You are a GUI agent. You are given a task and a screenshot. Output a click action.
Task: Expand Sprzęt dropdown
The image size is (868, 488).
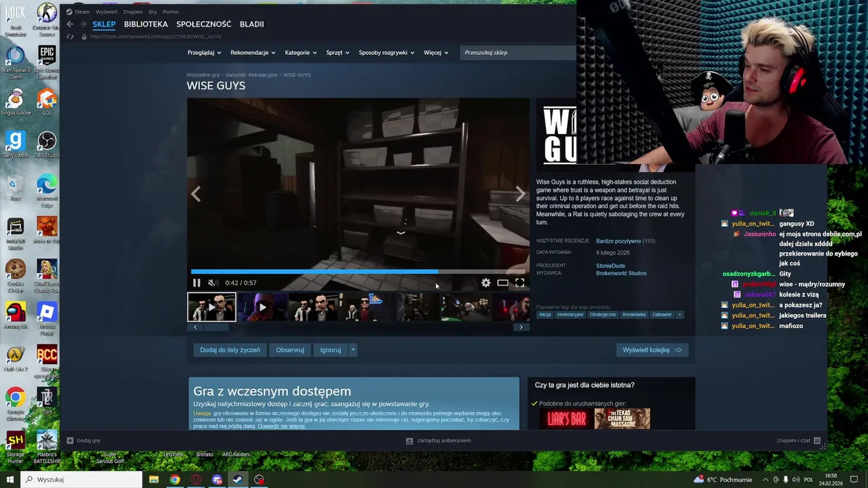click(338, 52)
